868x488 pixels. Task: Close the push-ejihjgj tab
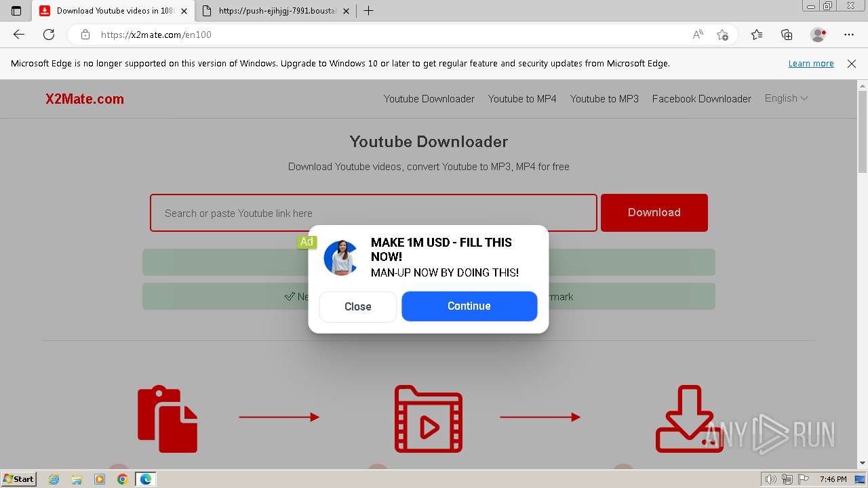coord(347,11)
